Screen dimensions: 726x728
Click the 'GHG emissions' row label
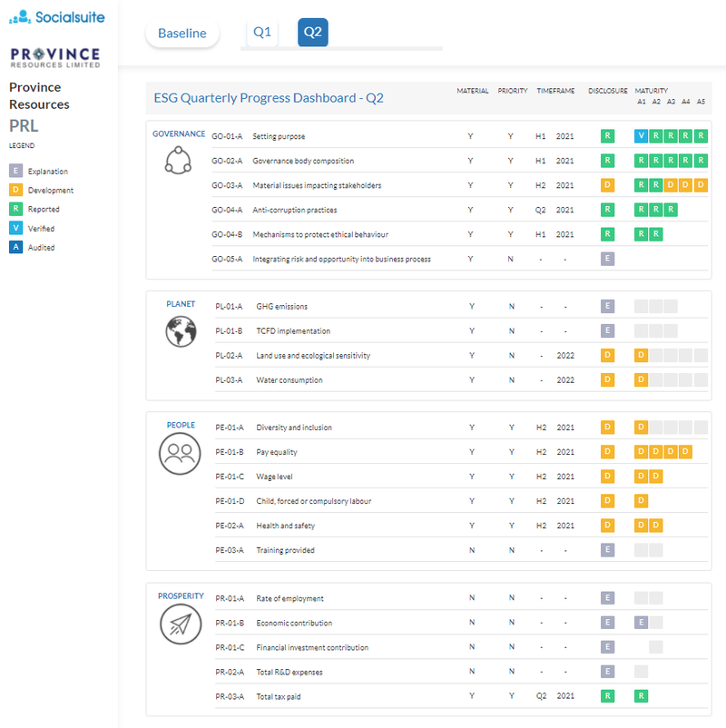coord(281,307)
